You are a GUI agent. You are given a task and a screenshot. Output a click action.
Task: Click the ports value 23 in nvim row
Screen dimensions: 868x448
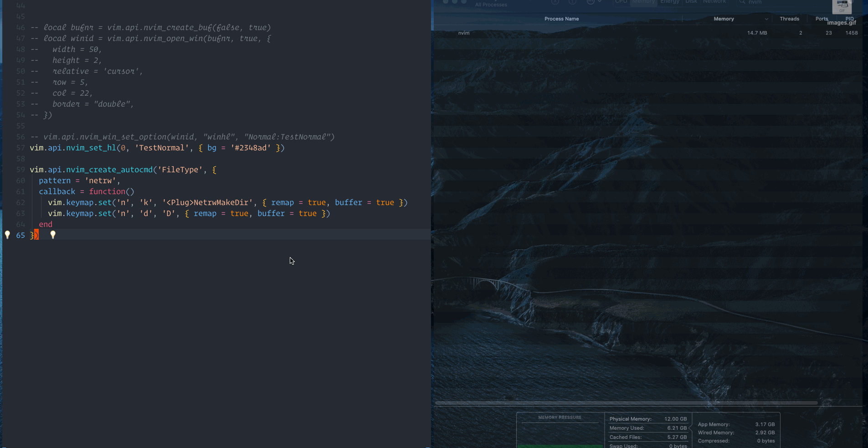[828, 33]
